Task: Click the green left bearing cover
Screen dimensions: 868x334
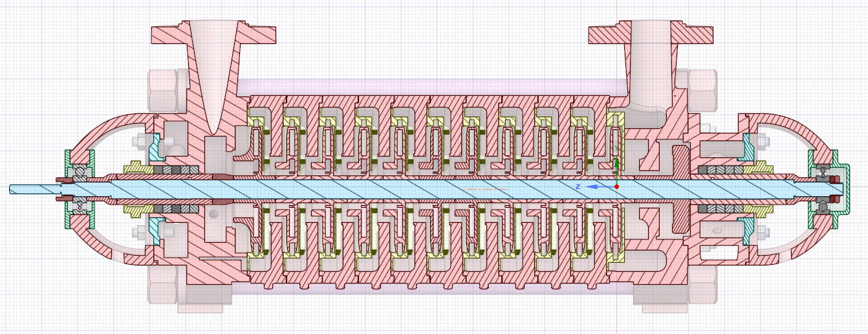Action: [67, 159]
